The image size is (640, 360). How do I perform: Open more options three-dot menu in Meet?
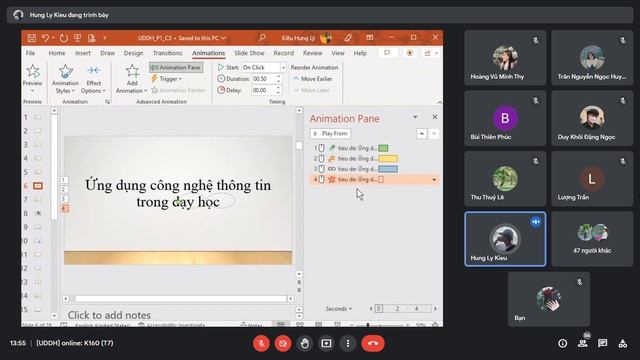coord(348,343)
